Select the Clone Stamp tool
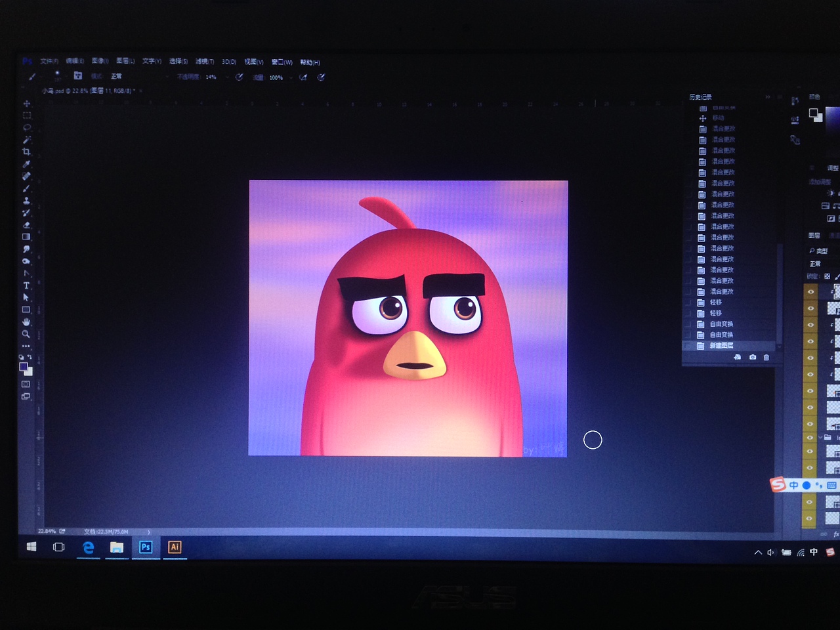The height and width of the screenshot is (630, 840). 26,200
